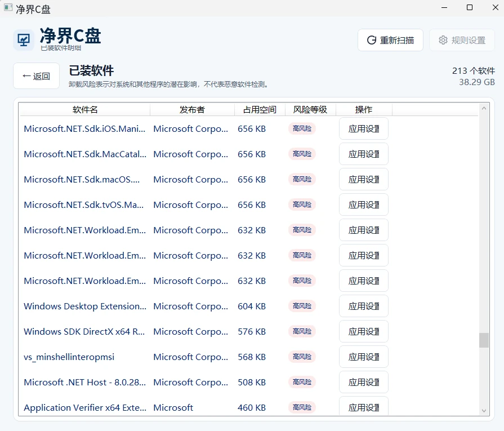Select the Microsoft.NET.Sdk.MacCatal... software name
The height and width of the screenshot is (431, 504).
point(85,154)
